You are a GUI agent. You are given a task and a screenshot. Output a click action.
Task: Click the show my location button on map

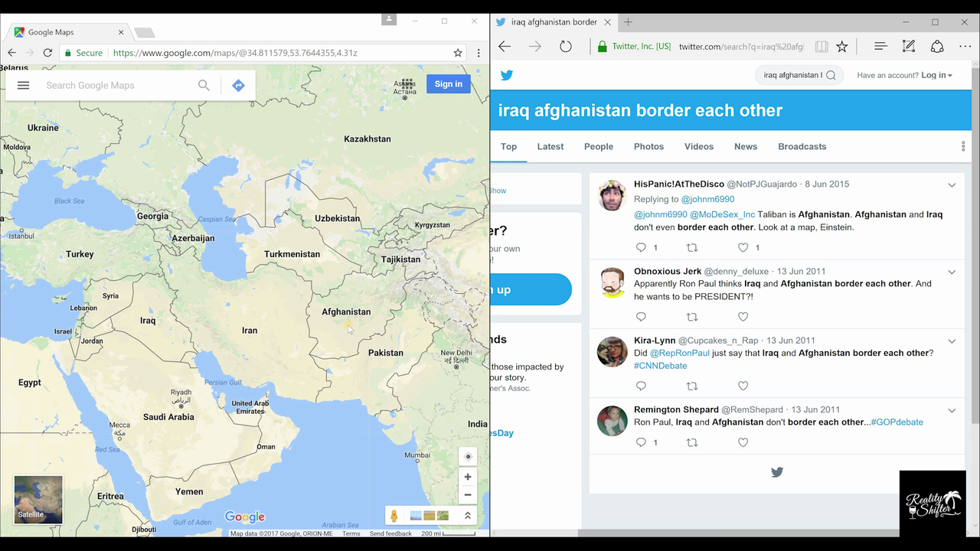pyautogui.click(x=468, y=457)
